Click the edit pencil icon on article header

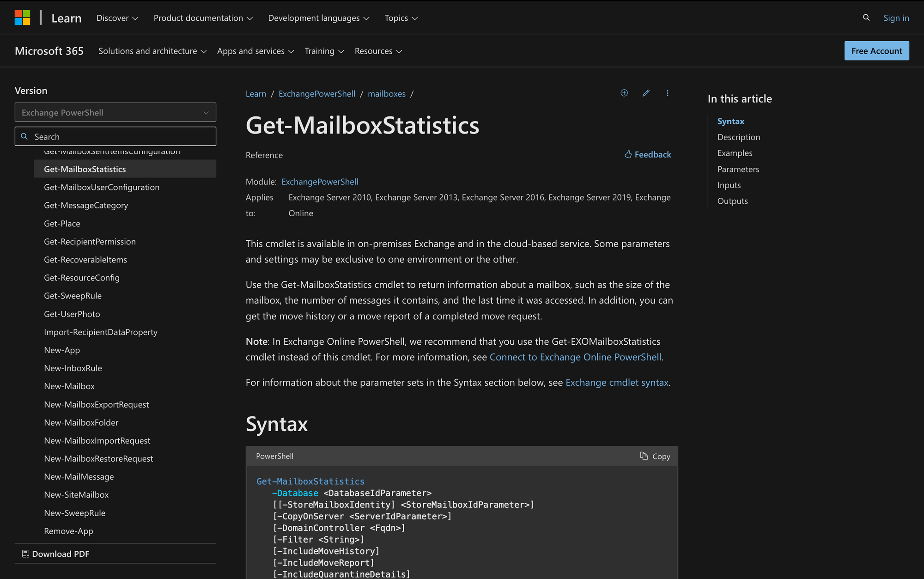click(x=646, y=93)
